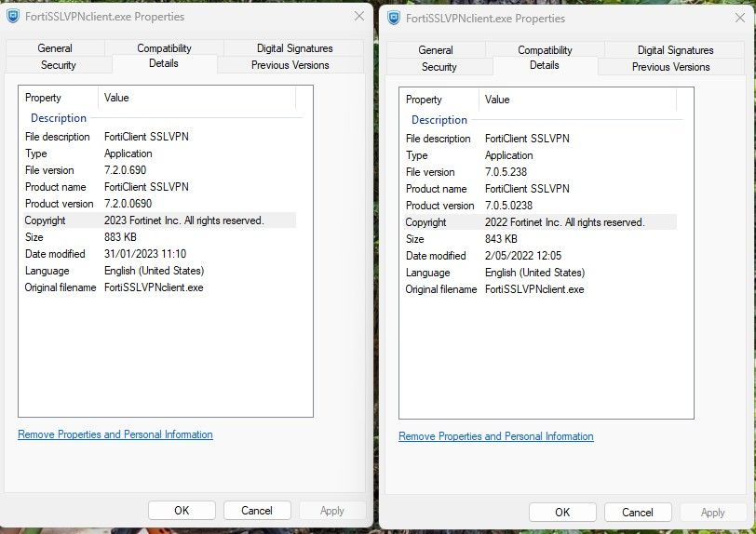Select the Details tab in the left window
Viewport: 756px width, 534px height.
pyautogui.click(x=164, y=63)
